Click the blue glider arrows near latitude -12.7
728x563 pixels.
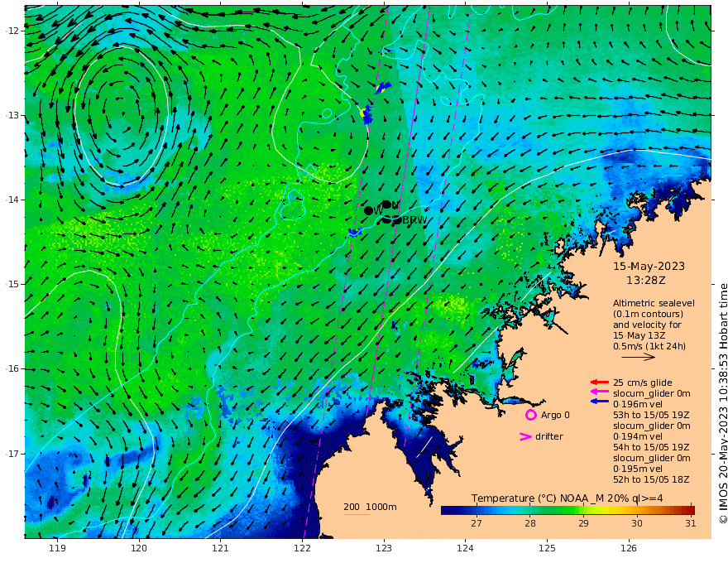pos(382,87)
